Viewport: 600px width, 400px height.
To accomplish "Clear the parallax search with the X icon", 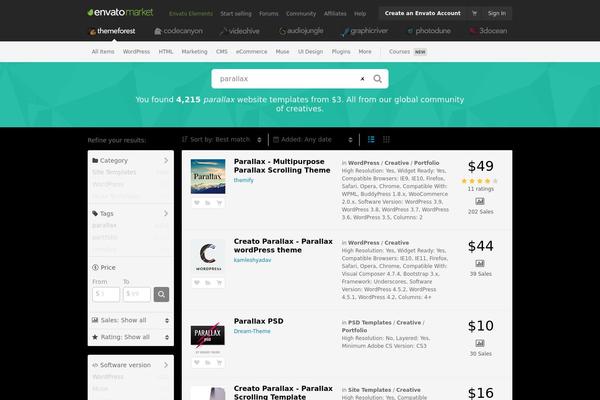I will [x=362, y=79].
